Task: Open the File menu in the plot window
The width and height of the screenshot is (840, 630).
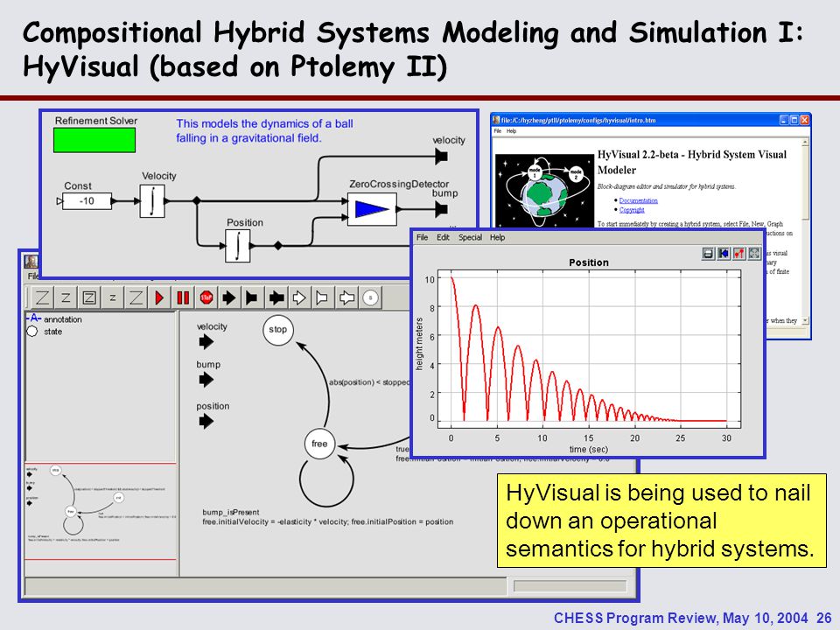Action: coord(422,237)
